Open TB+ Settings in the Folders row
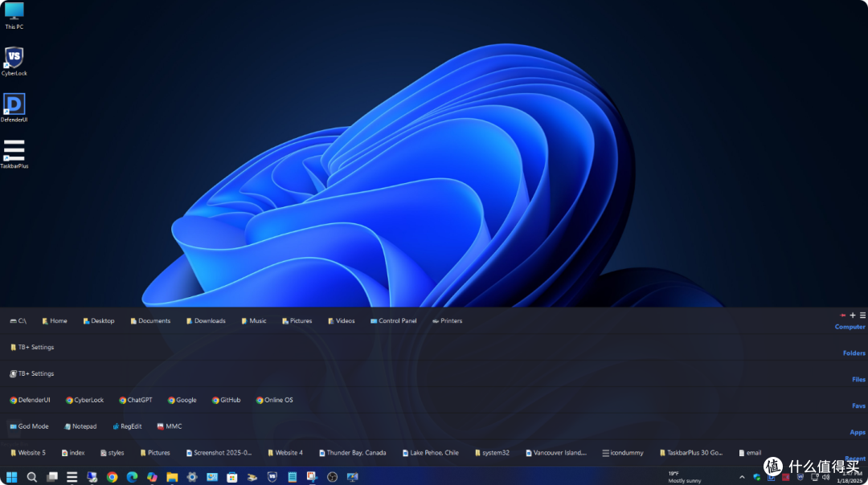Image resolution: width=868 pixels, height=485 pixels. click(32, 348)
